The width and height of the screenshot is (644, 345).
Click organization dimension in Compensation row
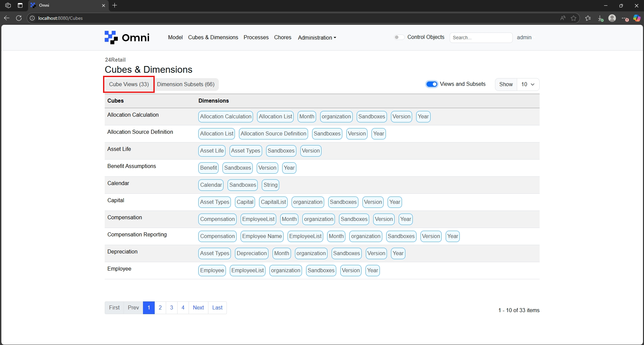click(x=319, y=219)
